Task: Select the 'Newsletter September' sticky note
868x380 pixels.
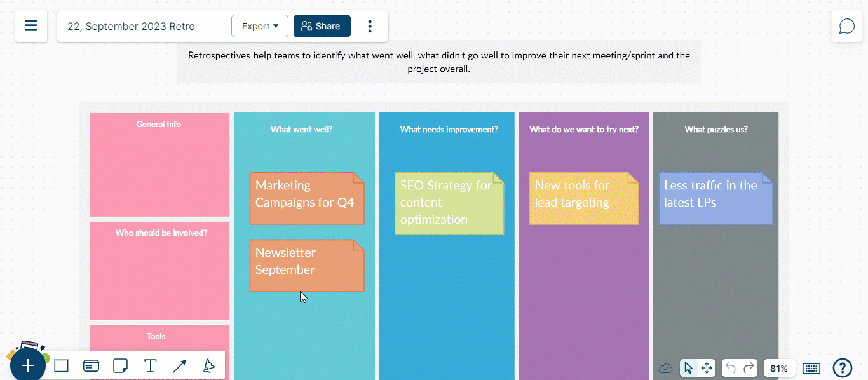Action: [306, 265]
